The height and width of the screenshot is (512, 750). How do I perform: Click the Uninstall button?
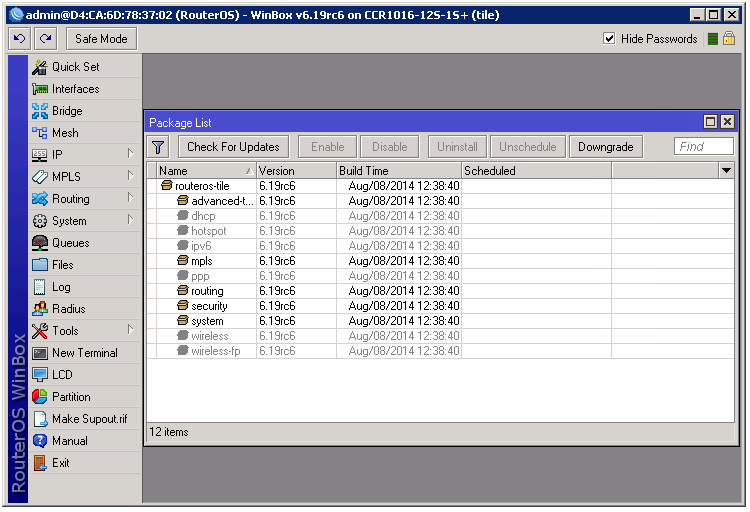pos(457,147)
